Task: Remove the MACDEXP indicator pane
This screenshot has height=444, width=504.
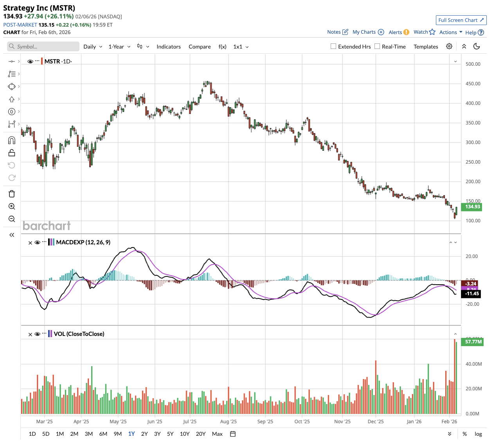Action: coord(30,243)
